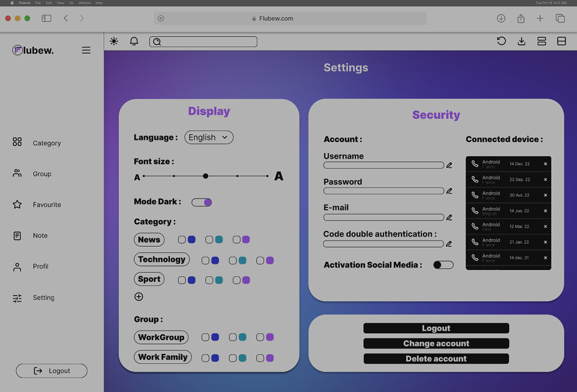Select the Work Family group tag
The image size is (577, 392).
click(x=163, y=357)
